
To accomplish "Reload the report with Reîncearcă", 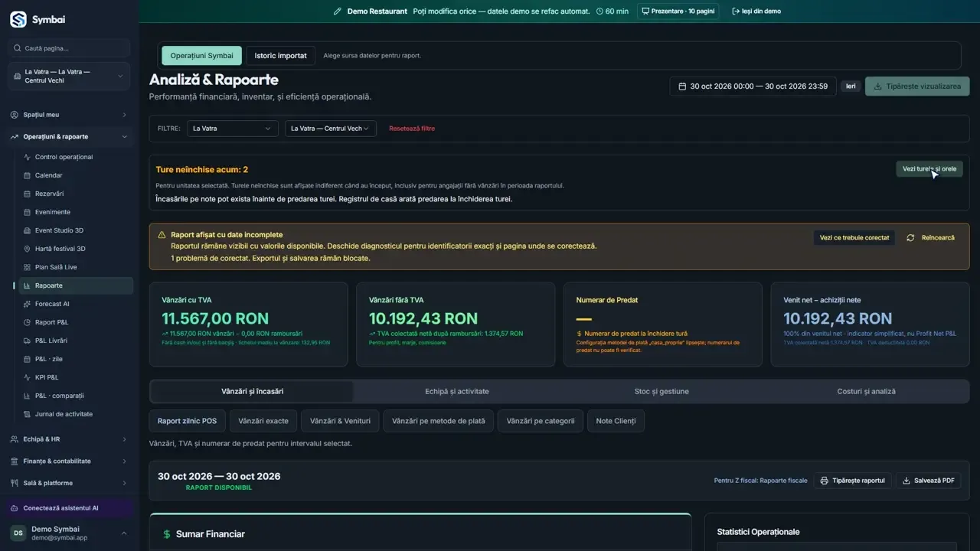I will point(930,238).
